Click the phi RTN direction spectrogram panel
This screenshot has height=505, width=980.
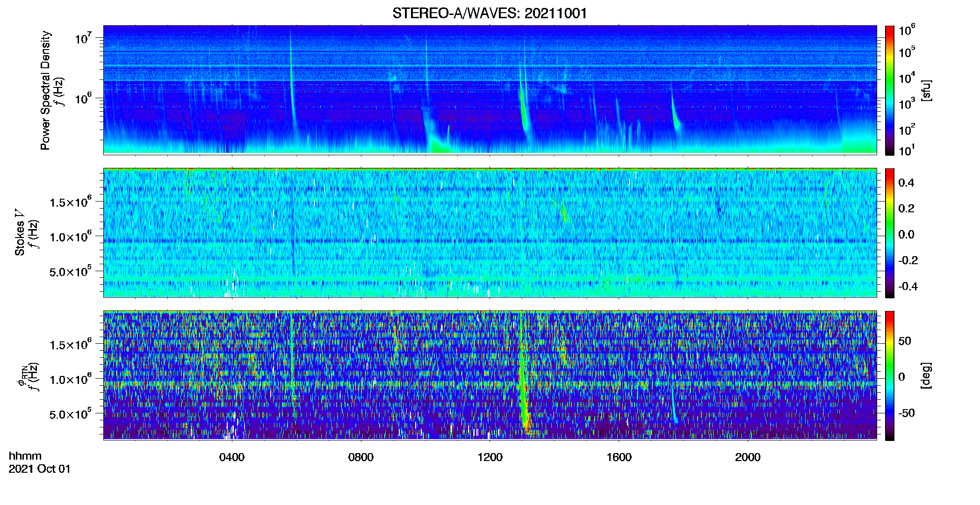click(490, 375)
